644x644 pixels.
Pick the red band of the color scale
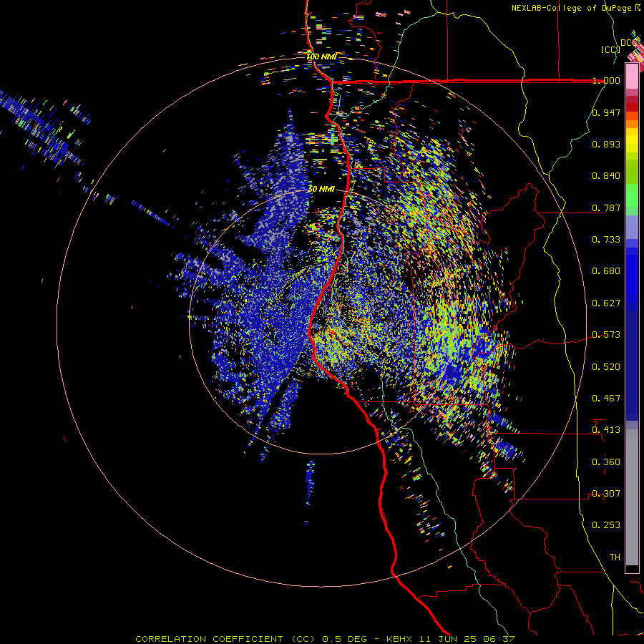tap(632, 107)
